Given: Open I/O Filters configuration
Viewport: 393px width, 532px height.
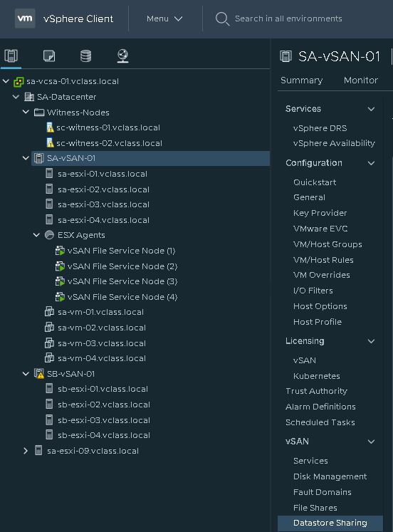Looking at the screenshot, I should point(313,291).
